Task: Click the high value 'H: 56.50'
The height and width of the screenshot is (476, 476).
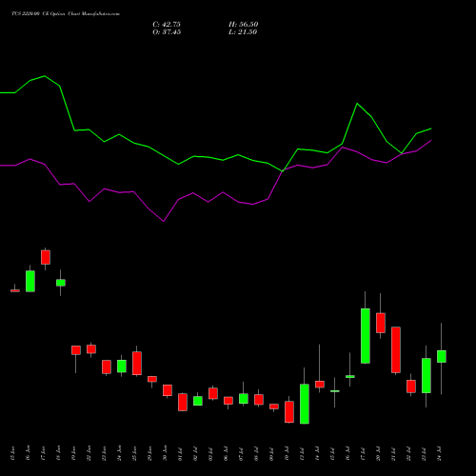Action: pyautogui.click(x=243, y=25)
